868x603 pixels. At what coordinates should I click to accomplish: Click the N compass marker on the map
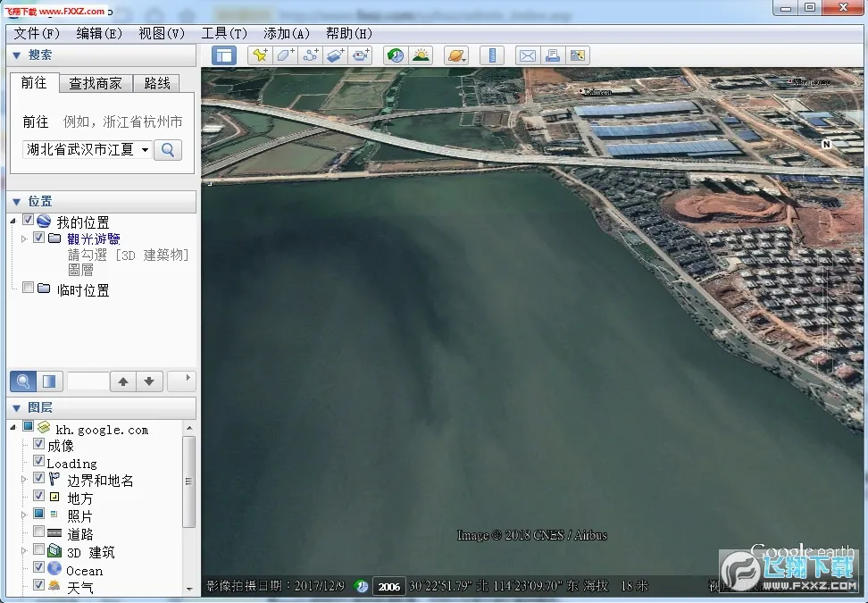[827, 144]
